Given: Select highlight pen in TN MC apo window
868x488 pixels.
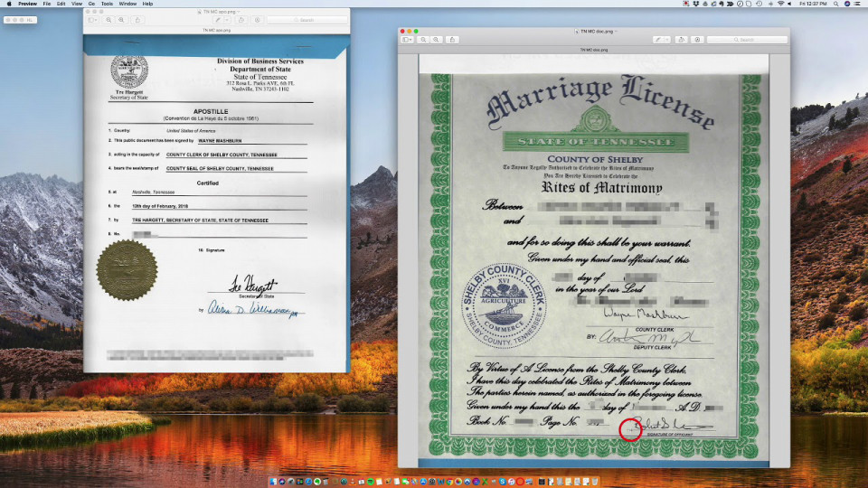Looking at the screenshot, I should (x=218, y=20).
